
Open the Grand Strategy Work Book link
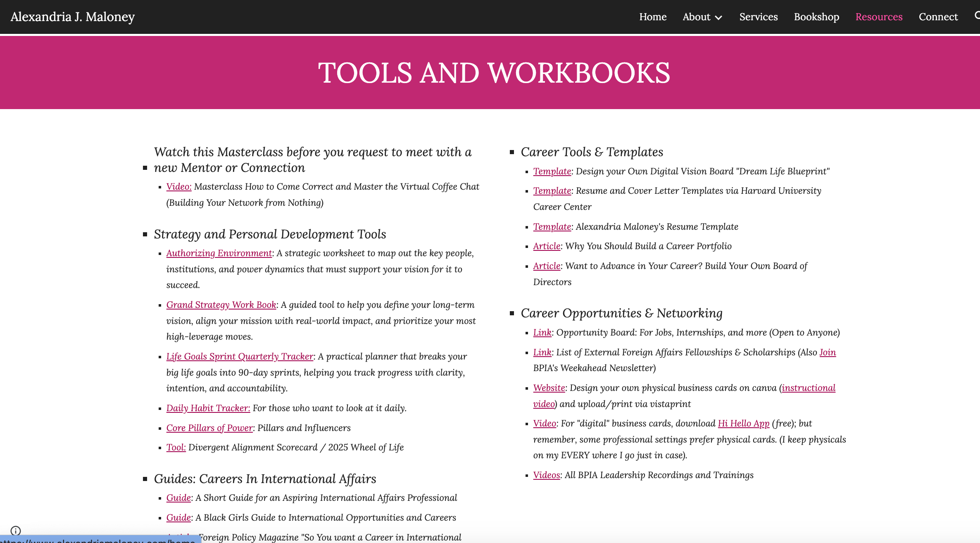221,305
